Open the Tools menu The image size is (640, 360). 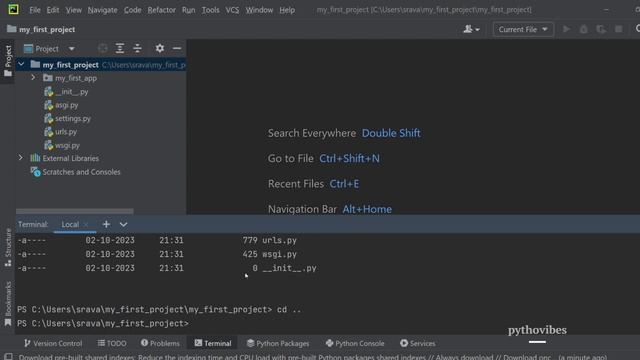pyautogui.click(x=210, y=10)
